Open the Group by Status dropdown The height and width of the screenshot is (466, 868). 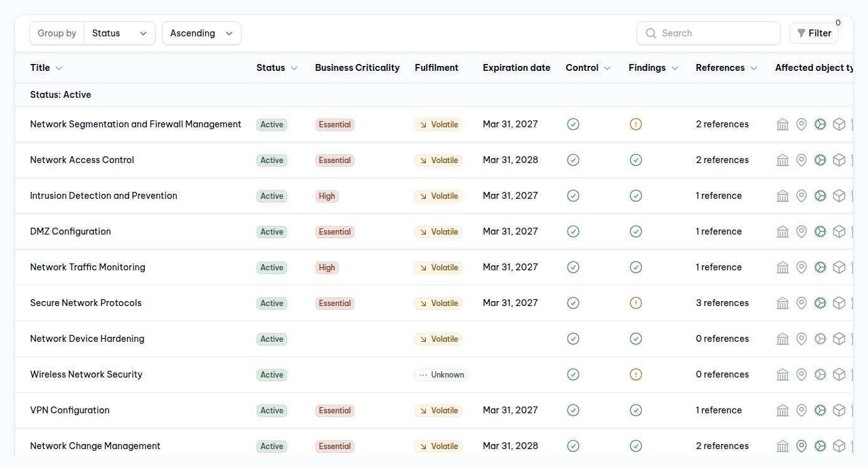120,33
